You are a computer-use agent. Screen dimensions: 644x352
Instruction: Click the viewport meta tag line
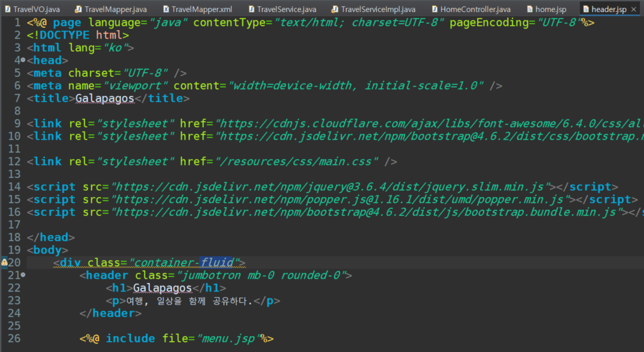click(264, 86)
